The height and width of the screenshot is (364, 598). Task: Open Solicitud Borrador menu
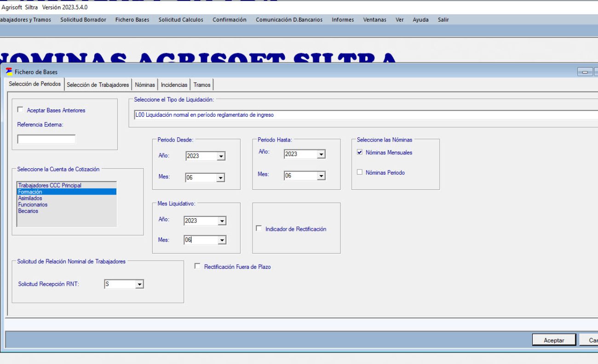83,20
